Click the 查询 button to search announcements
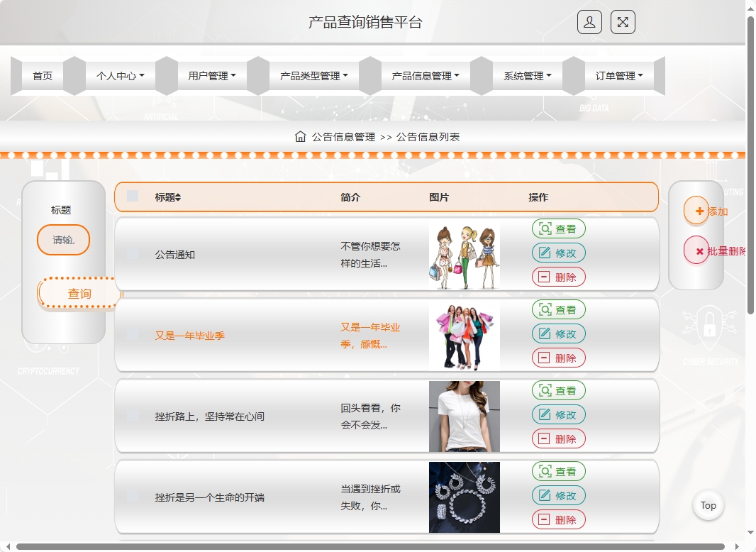Viewport: 756px width, 552px height. pyautogui.click(x=78, y=293)
